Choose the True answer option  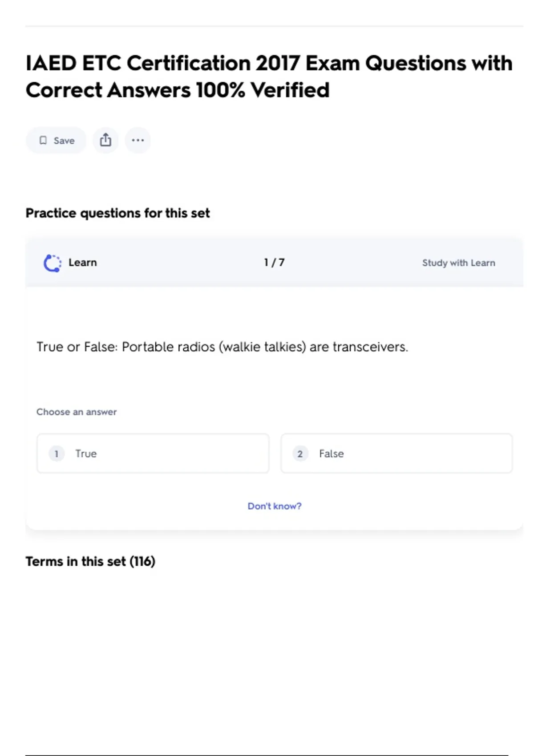(x=153, y=454)
